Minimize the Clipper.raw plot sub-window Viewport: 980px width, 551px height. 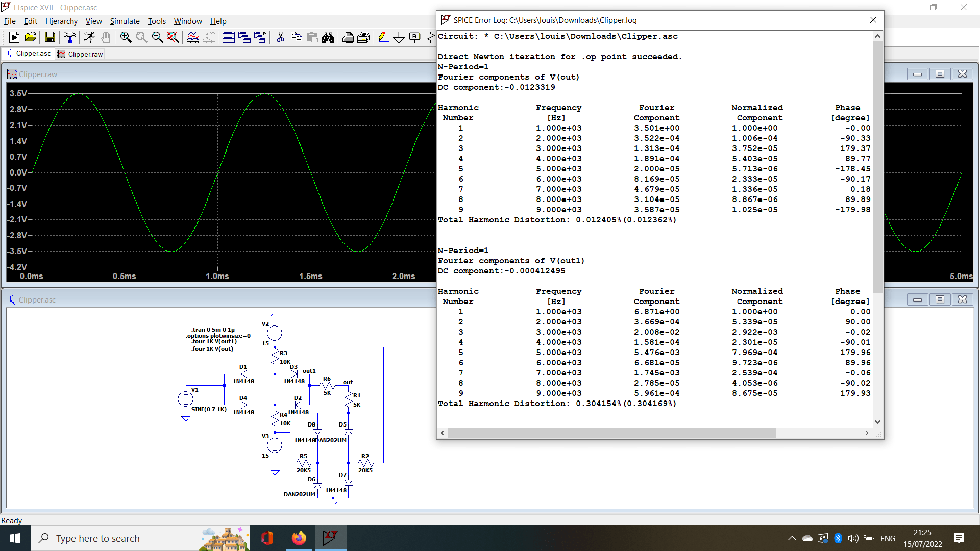[917, 74]
